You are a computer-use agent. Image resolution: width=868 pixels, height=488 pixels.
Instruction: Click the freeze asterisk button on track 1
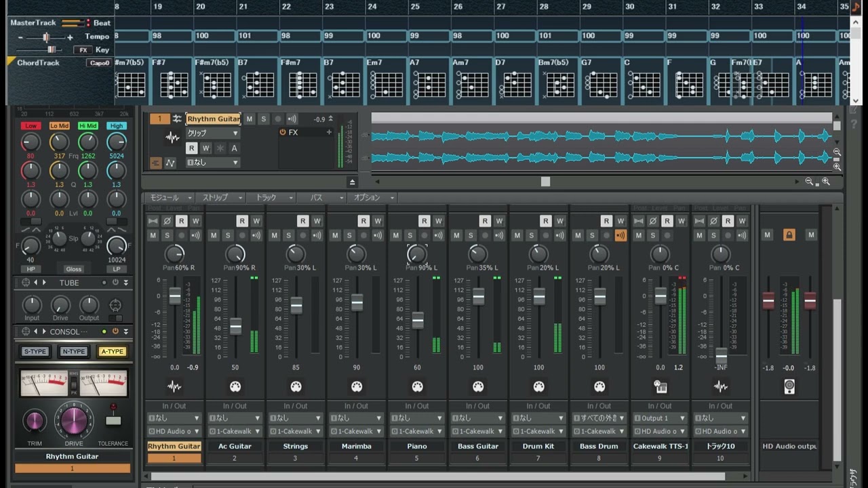click(220, 148)
